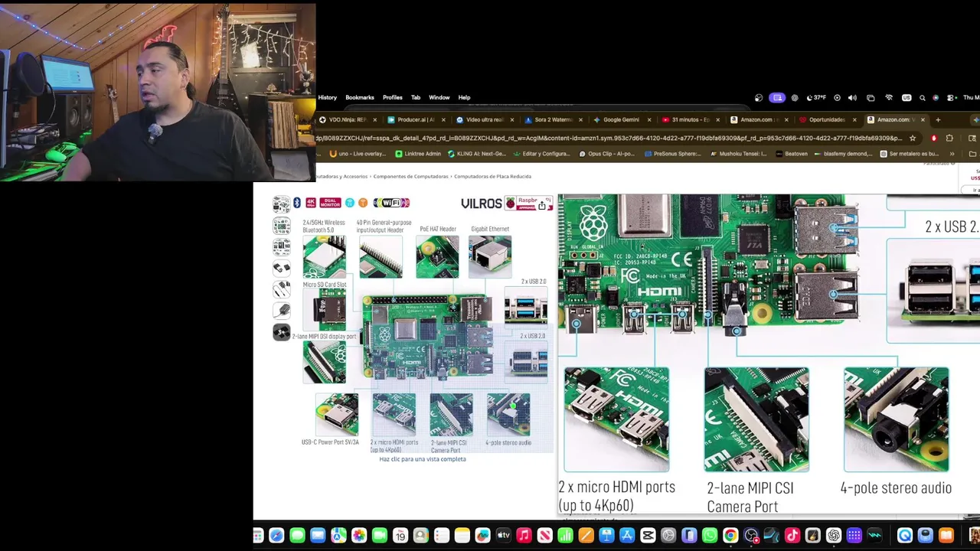Image resolution: width=980 pixels, height=551 pixels.
Task: Open OBS Studio from the Dock
Action: click(x=751, y=536)
